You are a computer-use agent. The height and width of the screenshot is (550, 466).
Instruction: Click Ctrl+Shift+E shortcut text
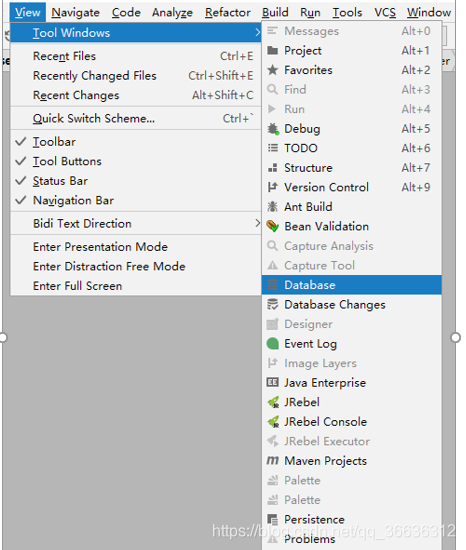coord(221,76)
